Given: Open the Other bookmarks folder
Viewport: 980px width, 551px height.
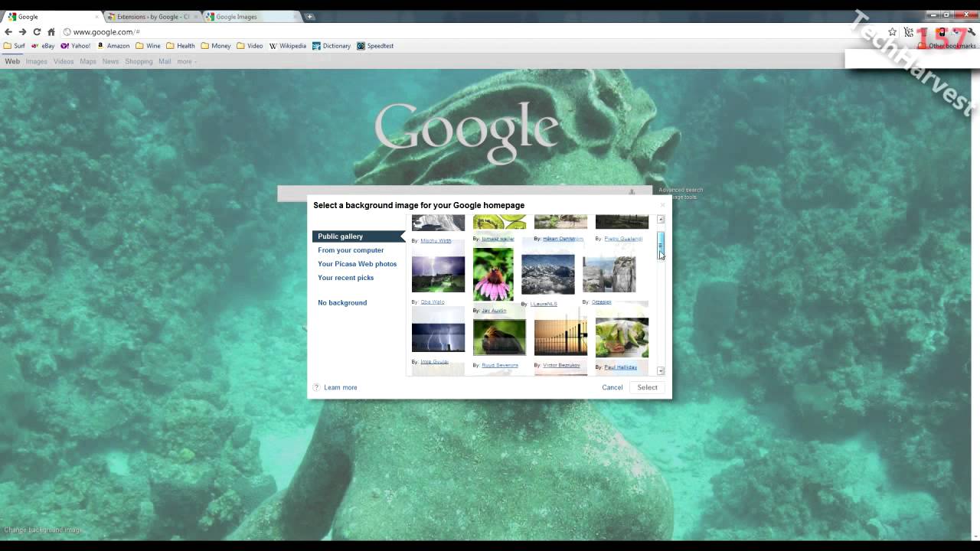Looking at the screenshot, I should (x=948, y=46).
